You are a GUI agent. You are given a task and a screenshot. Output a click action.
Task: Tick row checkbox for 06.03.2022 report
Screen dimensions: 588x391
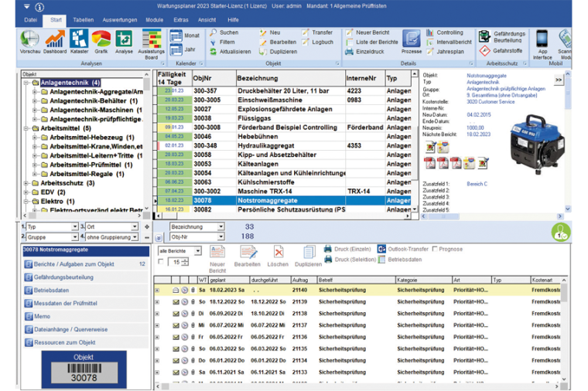pos(157,348)
